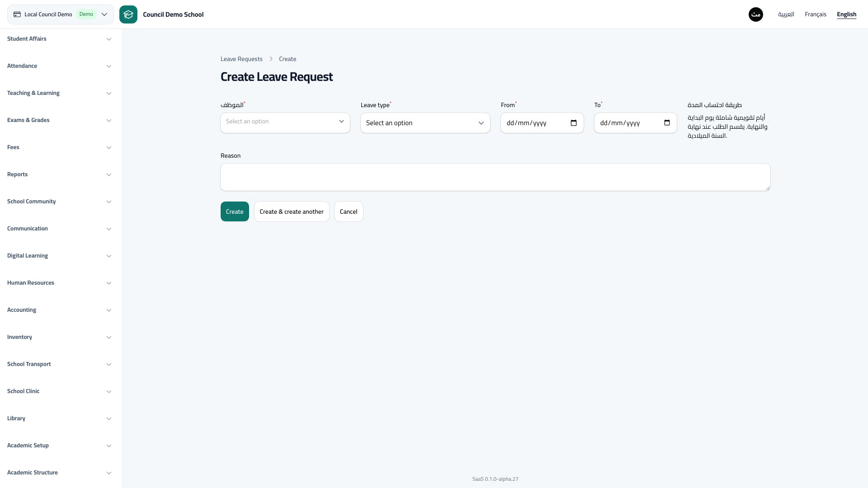Expand Inventory chevron

point(109,338)
